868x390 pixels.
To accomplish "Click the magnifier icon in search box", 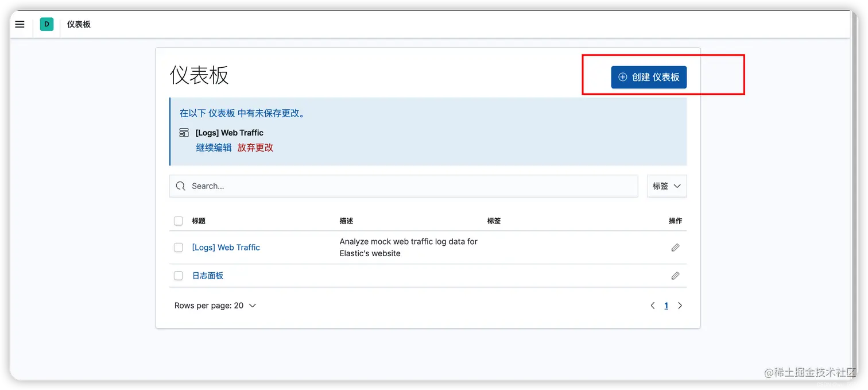I will [181, 186].
